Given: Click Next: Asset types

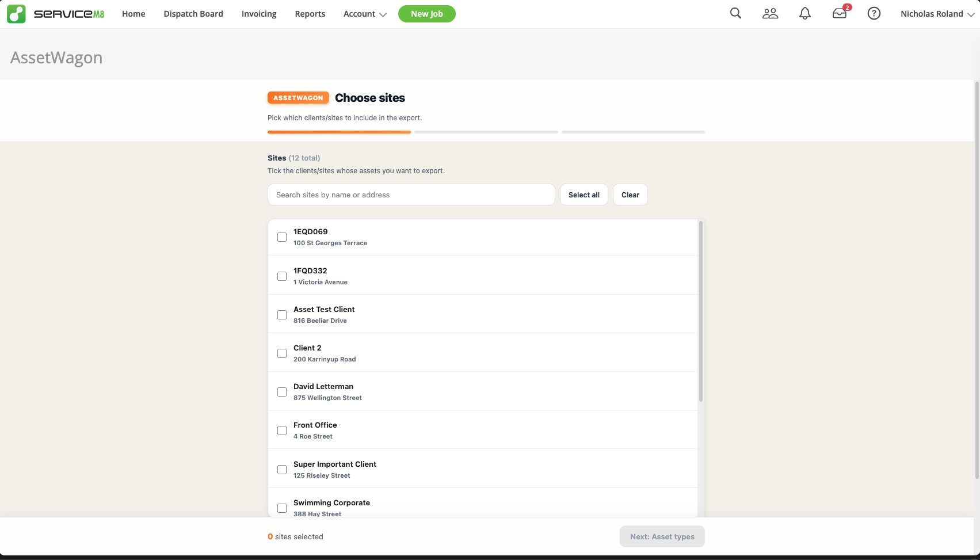Looking at the screenshot, I should (662, 536).
